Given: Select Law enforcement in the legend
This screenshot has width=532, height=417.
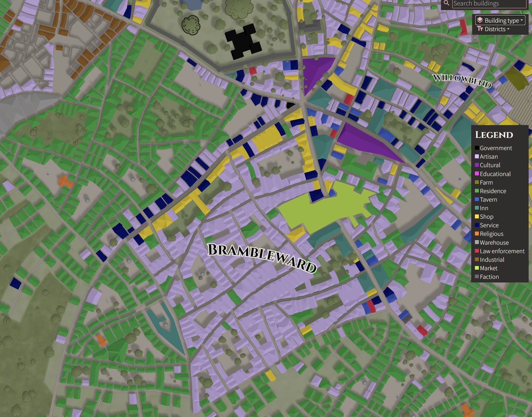Looking at the screenshot, I should coord(502,251).
